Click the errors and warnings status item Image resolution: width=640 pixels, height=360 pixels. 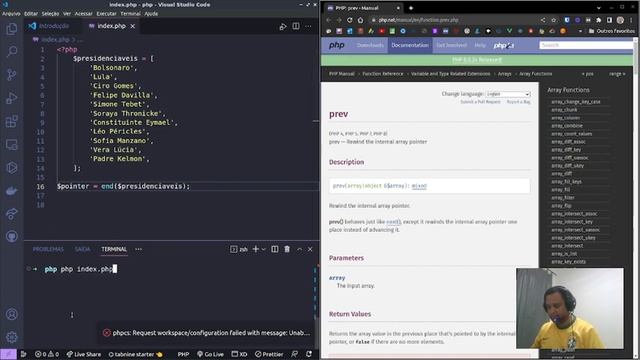(x=47, y=354)
